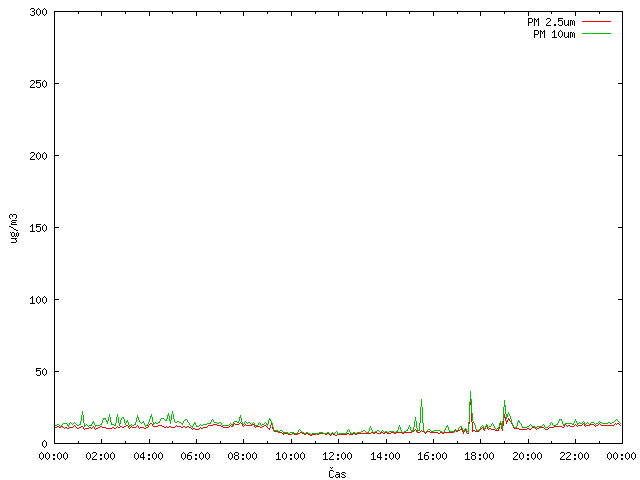This screenshot has height=480, width=640.
Task: Click the 10:00 time label
Action: (290, 456)
